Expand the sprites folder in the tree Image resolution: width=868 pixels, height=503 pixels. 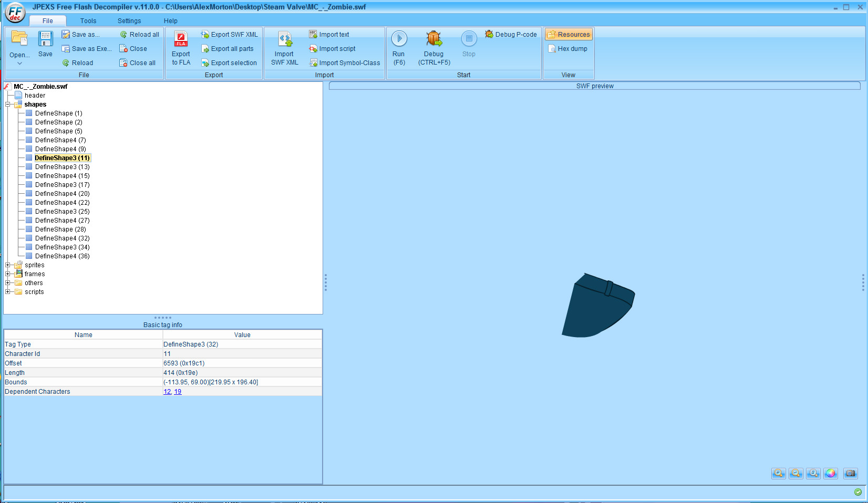(x=8, y=265)
